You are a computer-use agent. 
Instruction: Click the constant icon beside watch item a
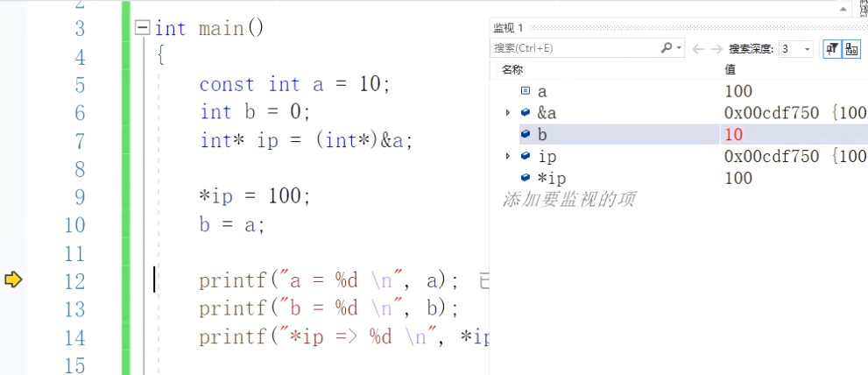[x=526, y=90]
